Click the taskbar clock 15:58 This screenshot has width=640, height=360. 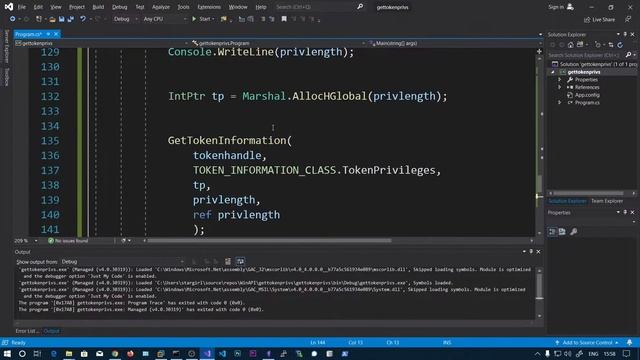click(x=609, y=354)
